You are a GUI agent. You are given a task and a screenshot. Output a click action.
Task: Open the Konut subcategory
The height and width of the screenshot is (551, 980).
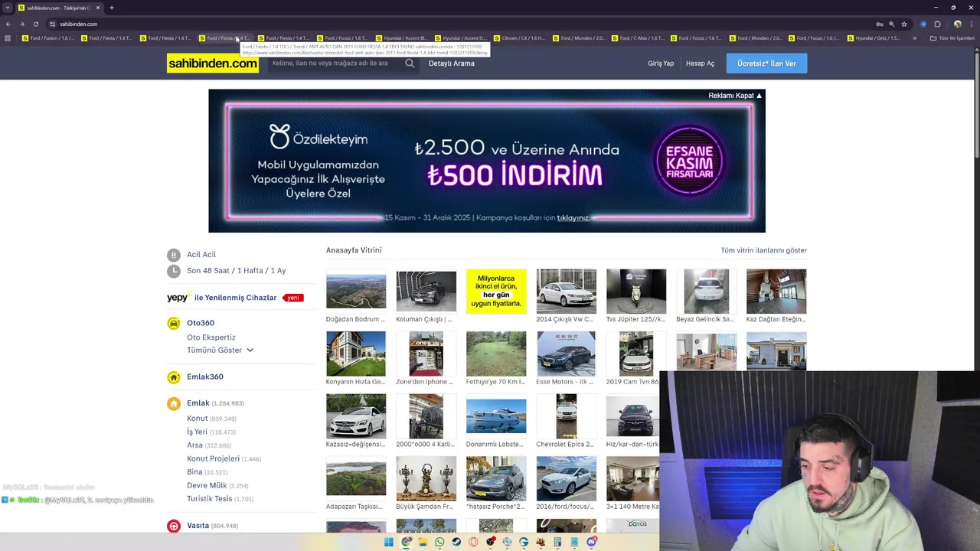tap(198, 419)
